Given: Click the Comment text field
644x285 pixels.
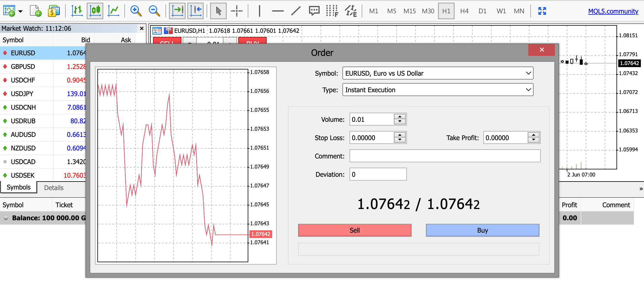Looking at the screenshot, I should 445,156.
